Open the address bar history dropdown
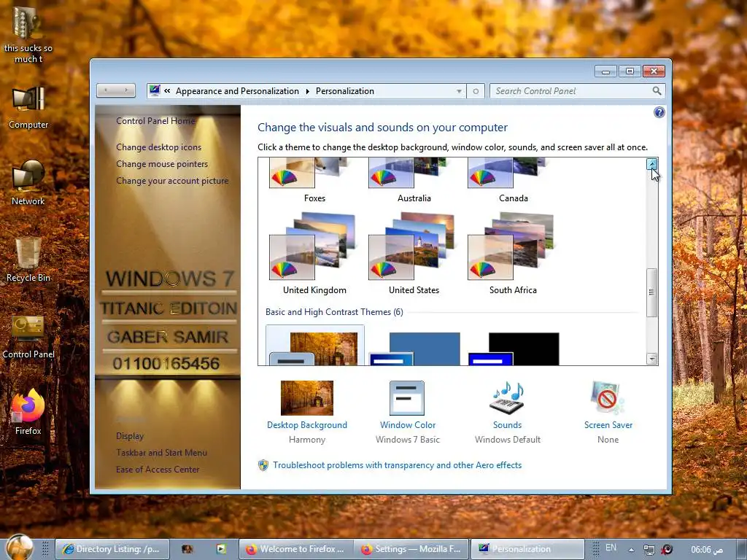The width and height of the screenshot is (747, 560). pos(459,91)
